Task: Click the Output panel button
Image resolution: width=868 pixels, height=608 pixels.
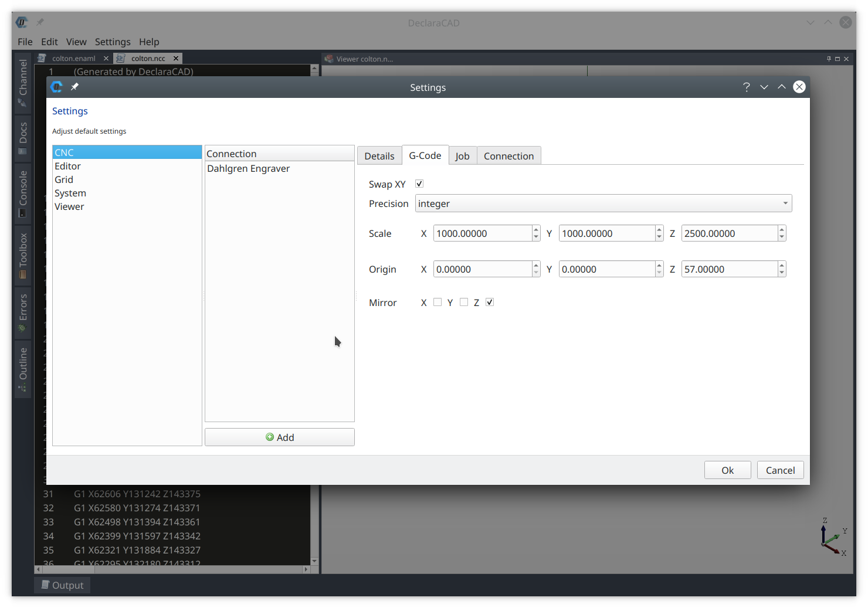Action: (62, 585)
